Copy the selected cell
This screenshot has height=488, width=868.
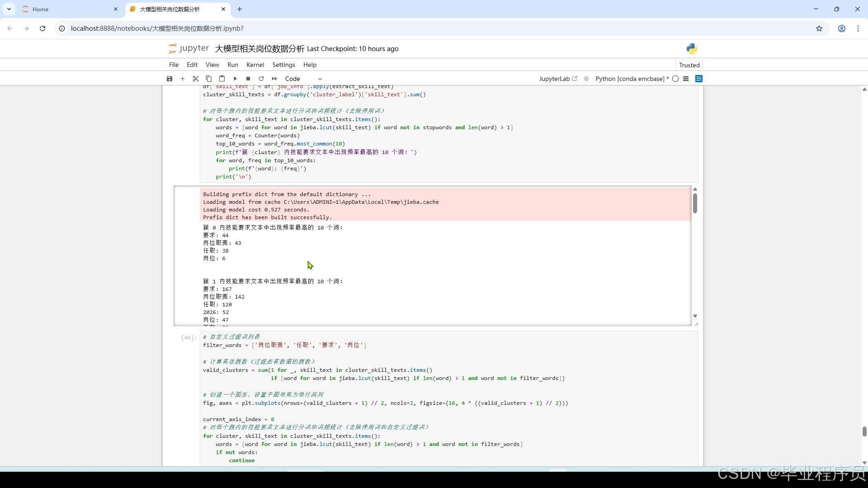209,79
